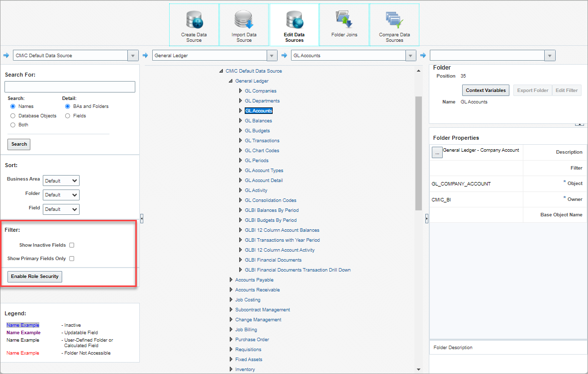
Task: Select the Database Objects radio button
Action: point(13,116)
